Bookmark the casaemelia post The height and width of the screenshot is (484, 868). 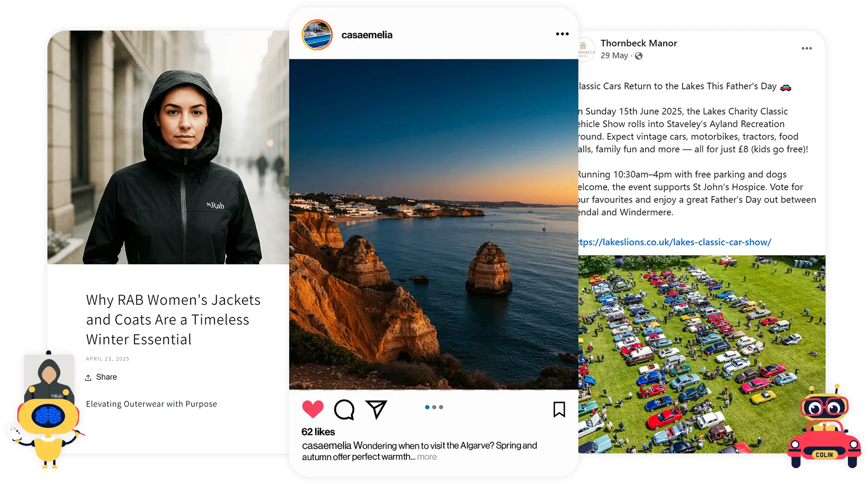(x=559, y=409)
